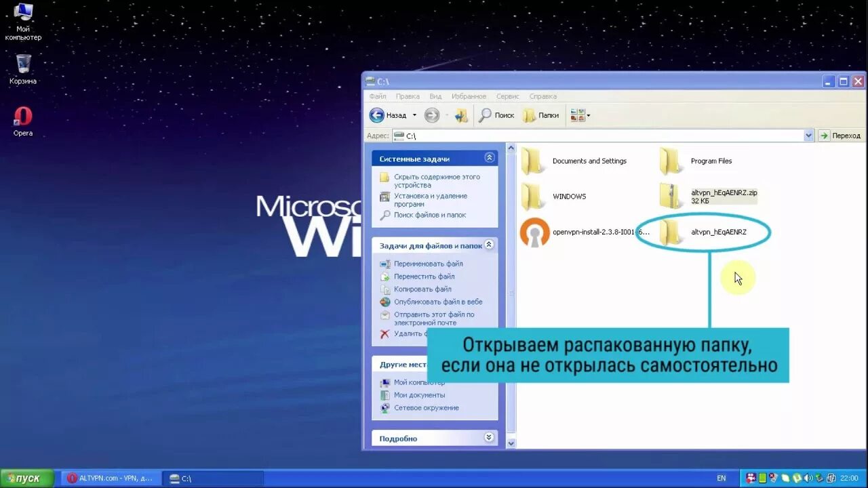Collapse the Задачи для файлов и папок panel
868x488 pixels.
point(489,245)
